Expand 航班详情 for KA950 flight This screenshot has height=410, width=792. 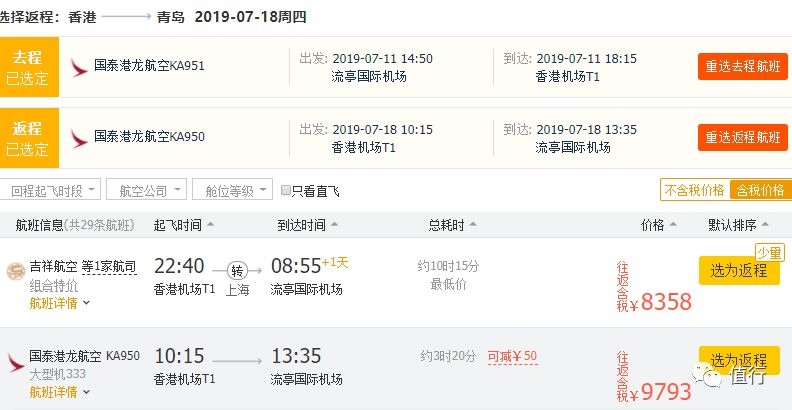click(x=60, y=392)
